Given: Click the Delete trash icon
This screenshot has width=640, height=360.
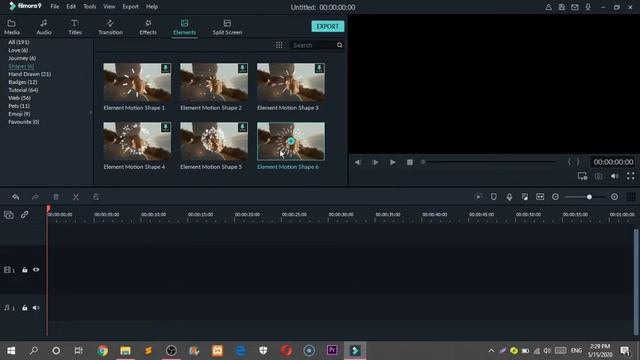Looking at the screenshot, I should click(x=56, y=197).
